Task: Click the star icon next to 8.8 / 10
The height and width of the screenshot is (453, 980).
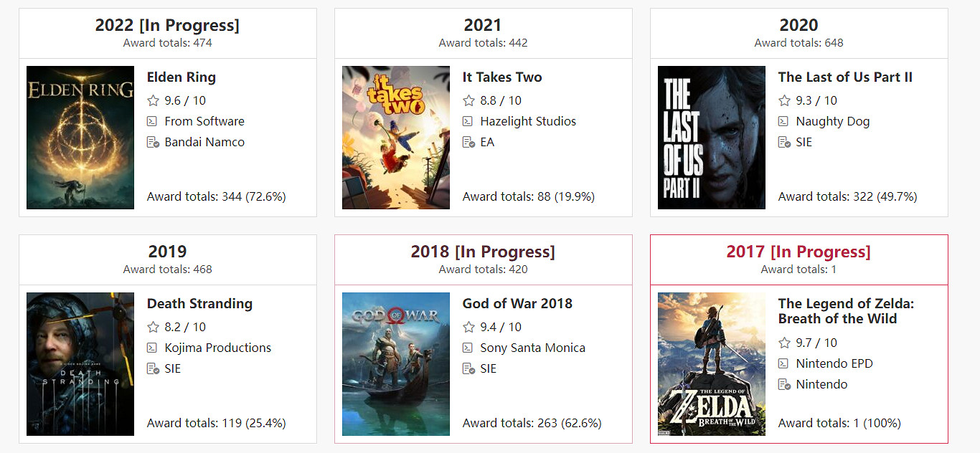Action: [x=468, y=100]
